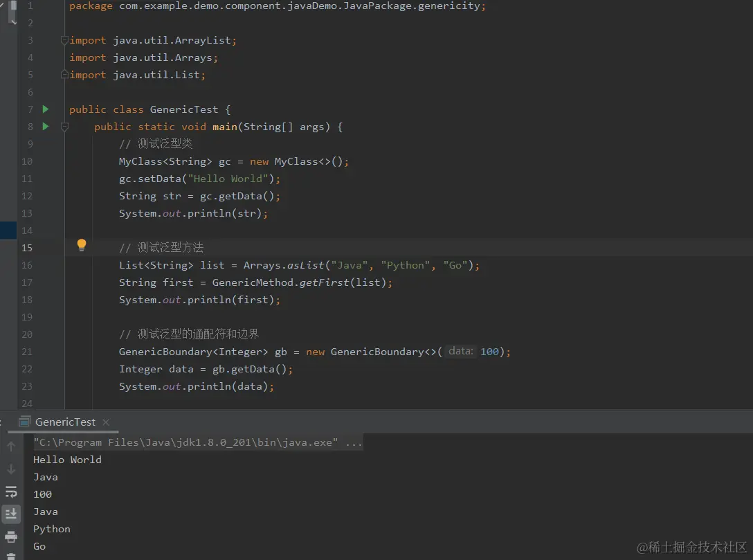Screen dimensions: 753x560
Task: Click 'MyClass<String> gc' on line 10
Action: 175,161
